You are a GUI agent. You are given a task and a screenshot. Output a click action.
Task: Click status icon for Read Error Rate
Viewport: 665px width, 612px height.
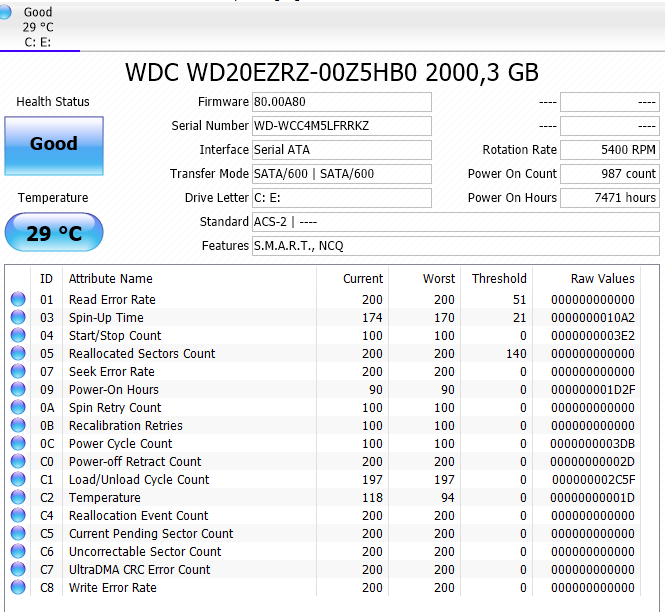tap(18, 299)
